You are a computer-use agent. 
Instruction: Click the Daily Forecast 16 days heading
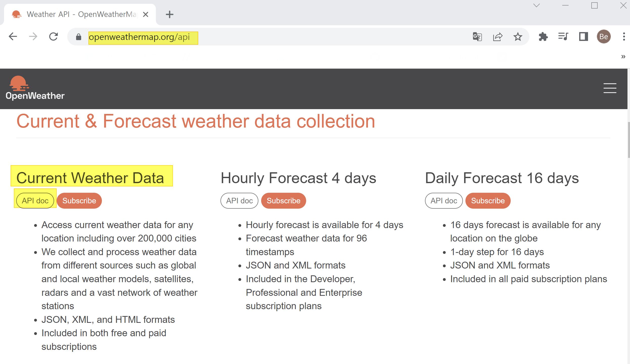click(502, 178)
